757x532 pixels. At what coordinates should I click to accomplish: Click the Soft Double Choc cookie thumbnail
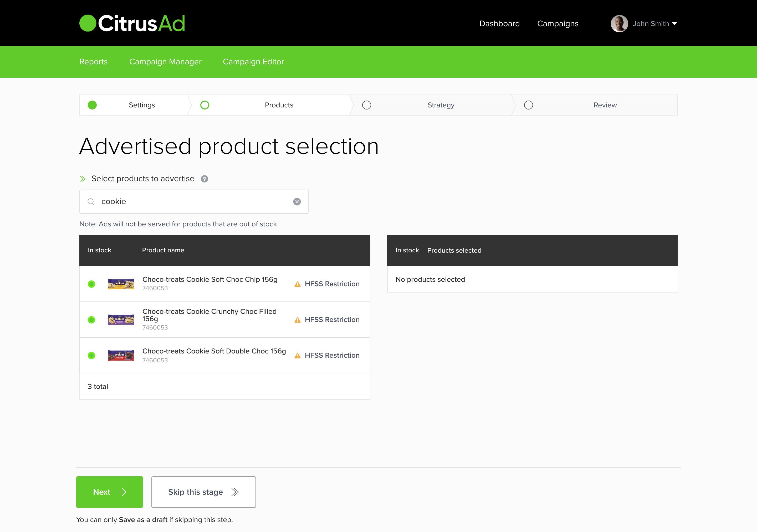coord(121,356)
